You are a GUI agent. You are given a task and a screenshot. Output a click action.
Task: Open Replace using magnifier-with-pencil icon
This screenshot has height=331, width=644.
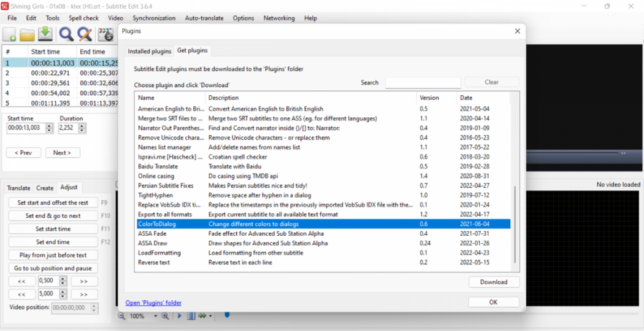pyautogui.click(x=84, y=34)
